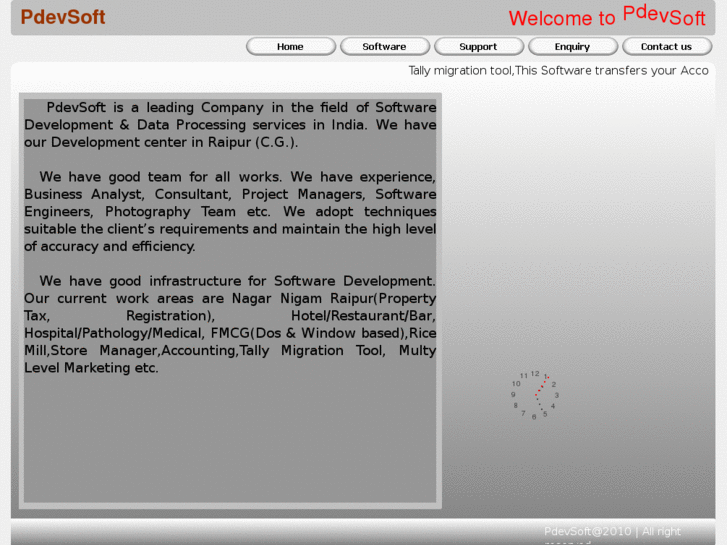Select the Contact us button
Screen dimensions: 727x545
[667, 46]
